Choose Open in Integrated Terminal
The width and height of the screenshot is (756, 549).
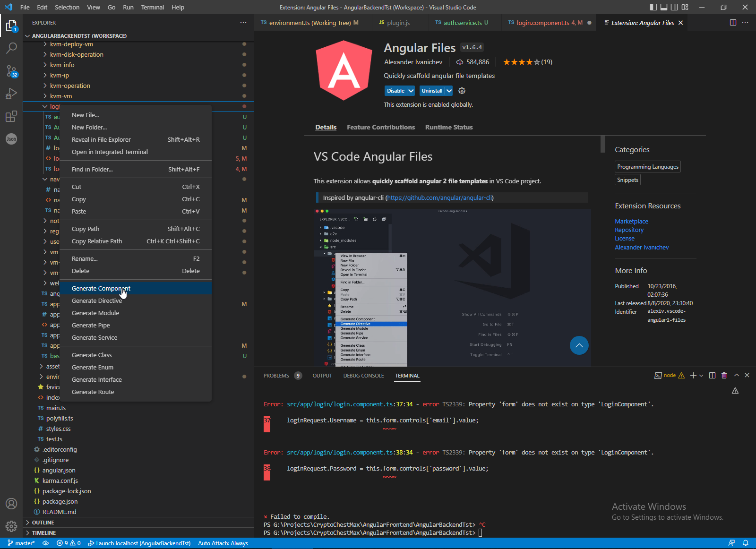[136, 152]
